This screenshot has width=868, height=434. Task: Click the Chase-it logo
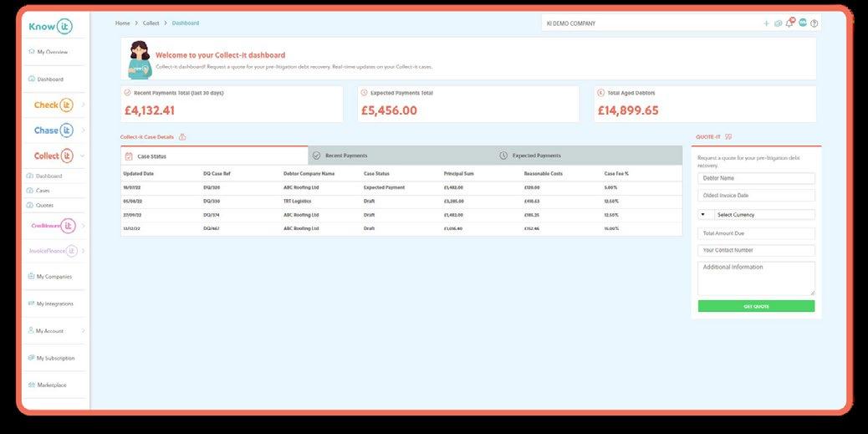54,130
